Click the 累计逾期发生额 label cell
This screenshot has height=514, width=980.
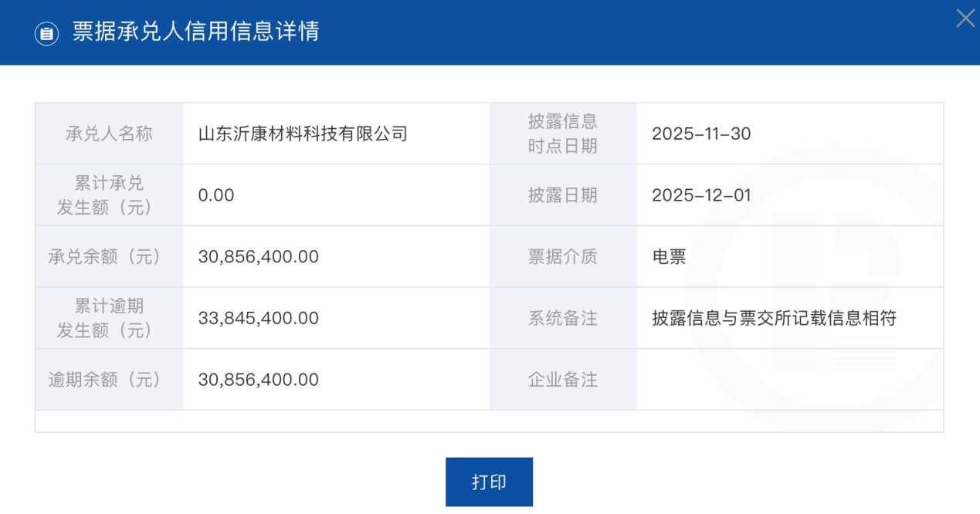(109, 318)
